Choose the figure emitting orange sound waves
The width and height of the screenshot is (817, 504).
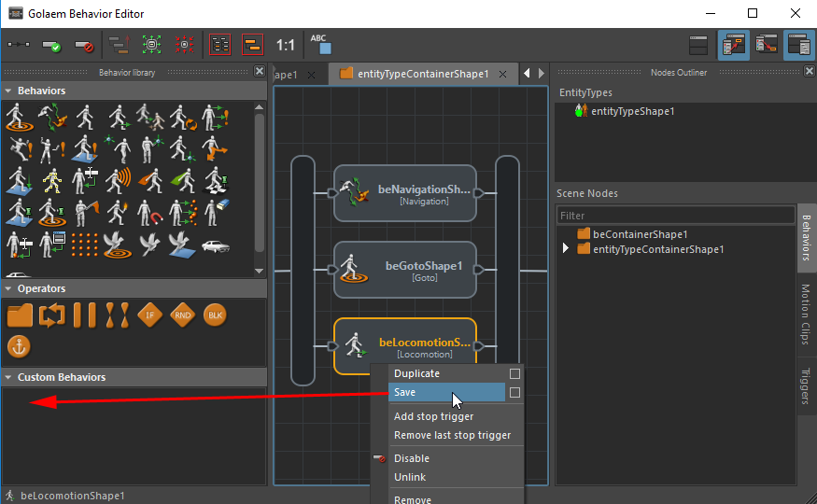pos(119,181)
